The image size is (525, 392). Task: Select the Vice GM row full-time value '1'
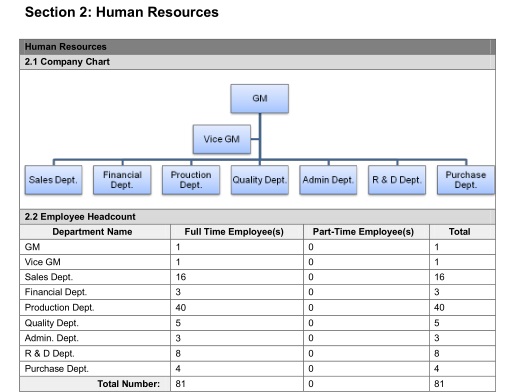click(178, 262)
